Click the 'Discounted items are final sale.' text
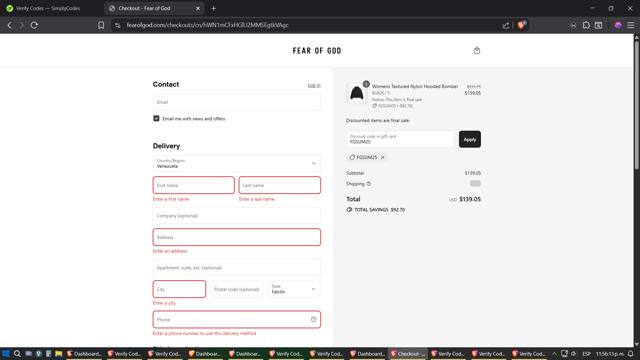 (378, 120)
